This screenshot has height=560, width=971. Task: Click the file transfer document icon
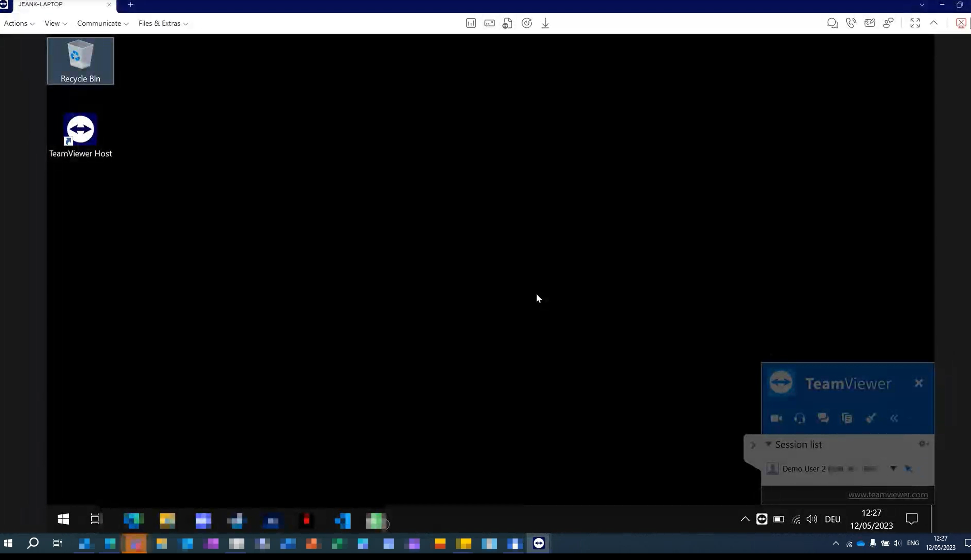tap(508, 23)
